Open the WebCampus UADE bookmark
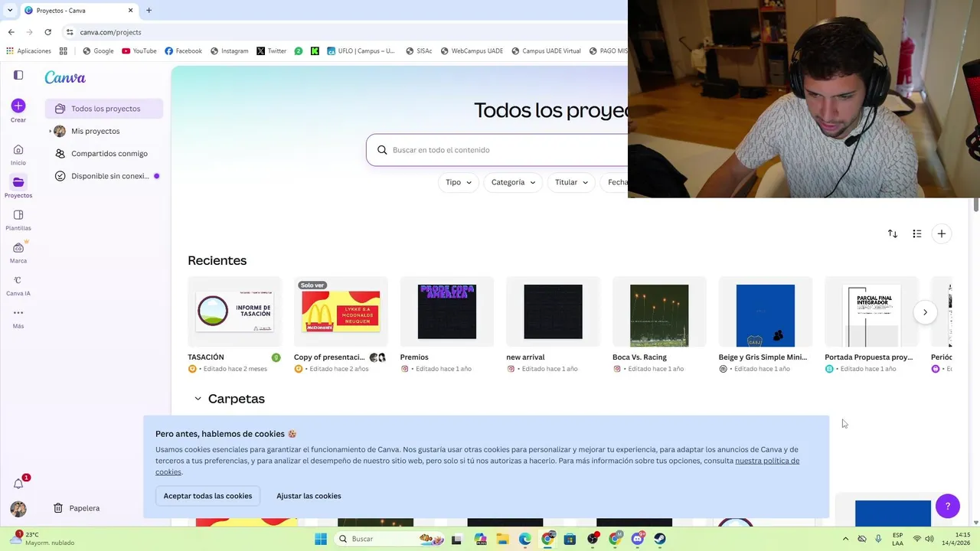Viewport: 980px width, 551px height. click(x=471, y=51)
